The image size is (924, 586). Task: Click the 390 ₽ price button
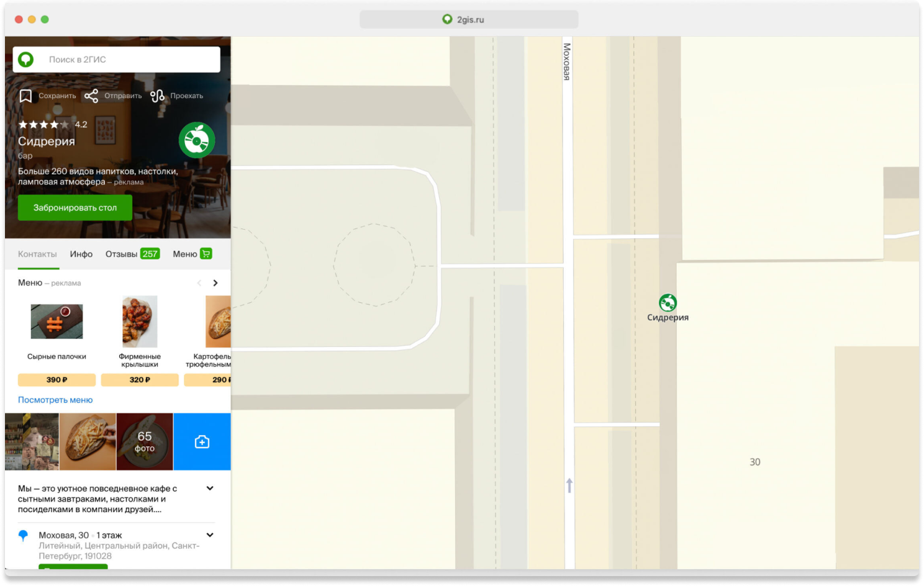click(57, 380)
